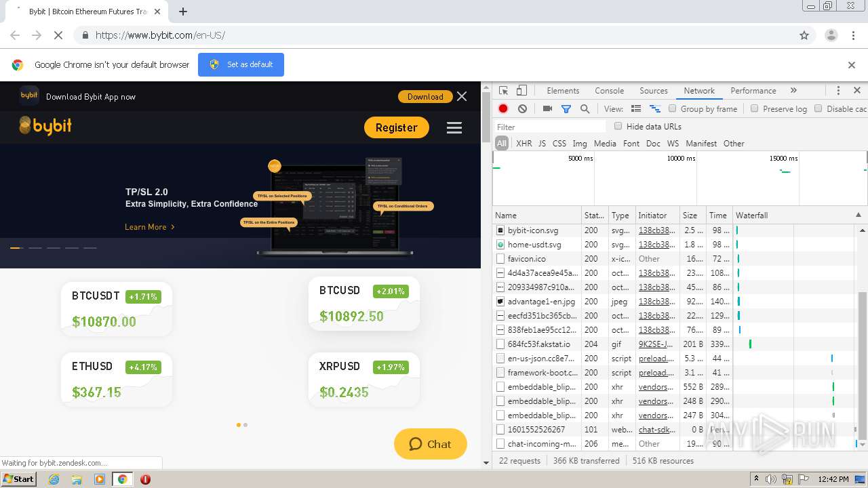Check the Disable cache checkbox
Viewport: 868px width, 488px height.
[x=818, y=108]
